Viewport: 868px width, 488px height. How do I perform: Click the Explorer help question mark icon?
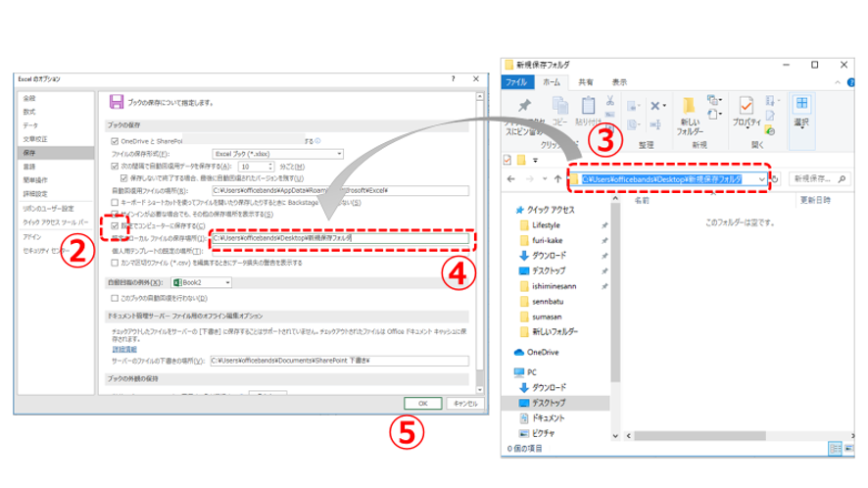point(850,82)
